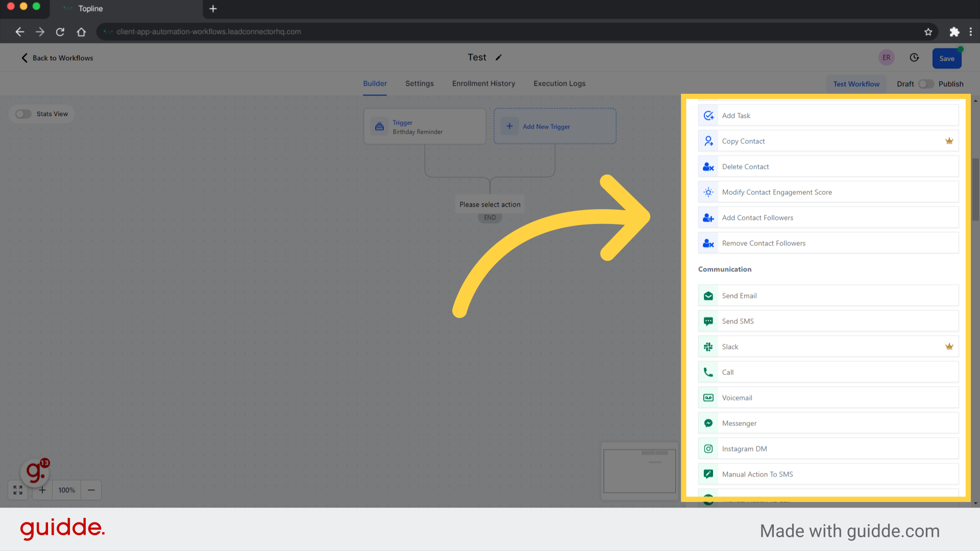Click the Communication section heading

pos(725,269)
